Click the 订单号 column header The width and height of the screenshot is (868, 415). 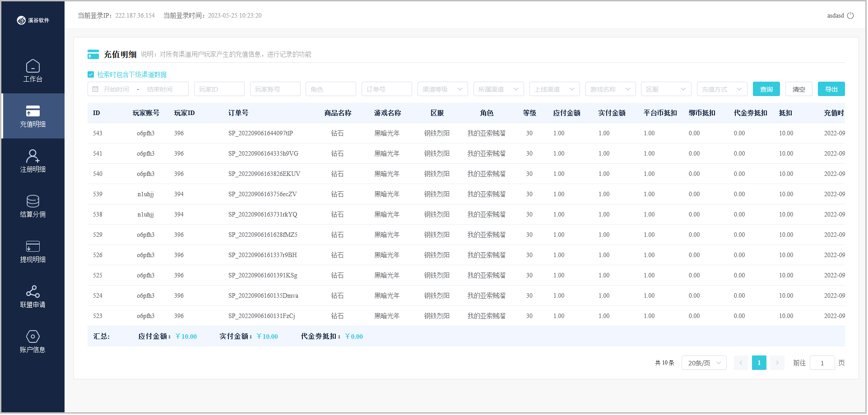238,113
